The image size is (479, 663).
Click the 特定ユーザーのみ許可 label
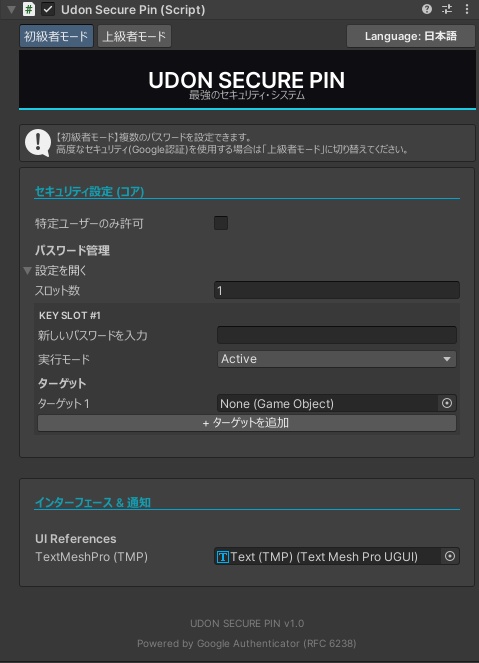point(89,223)
